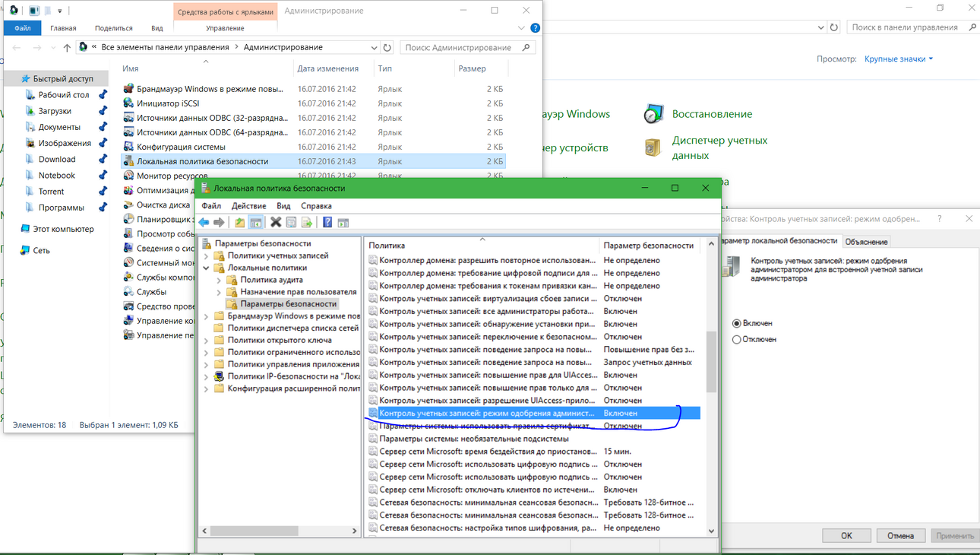The height and width of the screenshot is (555, 980).
Task: Open the Крупные значки view dropdown
Action: coord(899,59)
